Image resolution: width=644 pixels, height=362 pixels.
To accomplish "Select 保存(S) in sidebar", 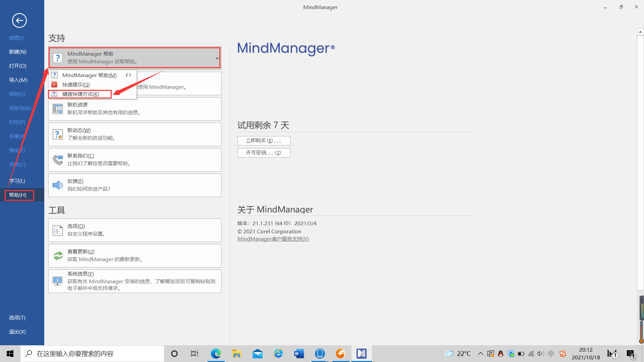I will tap(17, 94).
